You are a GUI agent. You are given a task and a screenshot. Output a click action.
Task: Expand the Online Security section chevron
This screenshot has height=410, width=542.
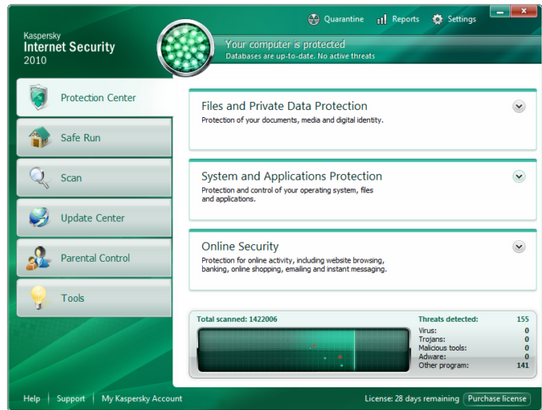point(519,247)
